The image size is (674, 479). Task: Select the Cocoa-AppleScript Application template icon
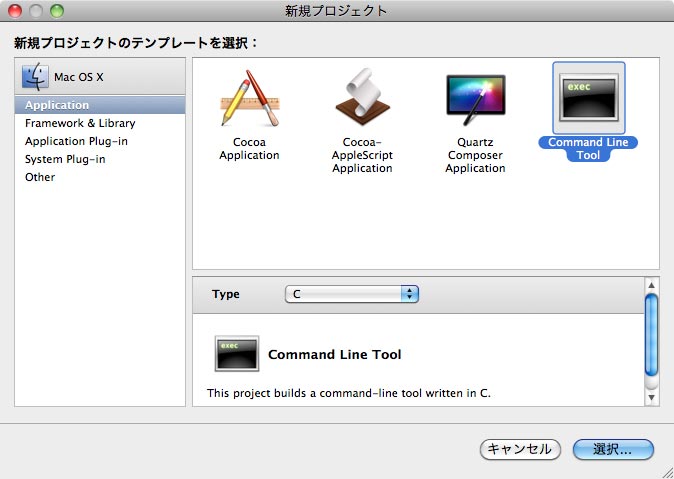coord(362,97)
